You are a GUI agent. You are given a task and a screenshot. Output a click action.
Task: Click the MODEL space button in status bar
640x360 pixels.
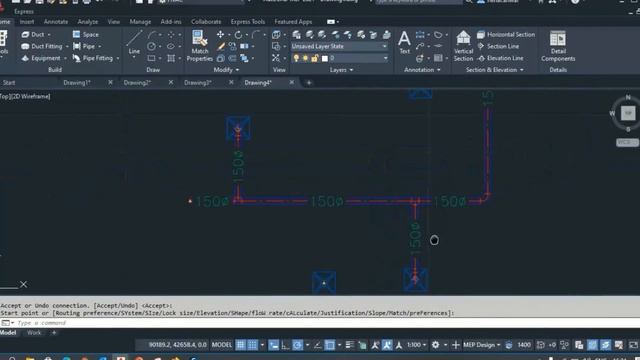pos(222,345)
